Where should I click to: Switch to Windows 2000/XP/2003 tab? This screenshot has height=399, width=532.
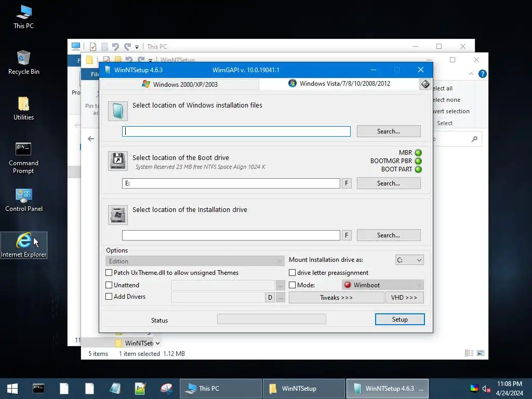point(180,84)
